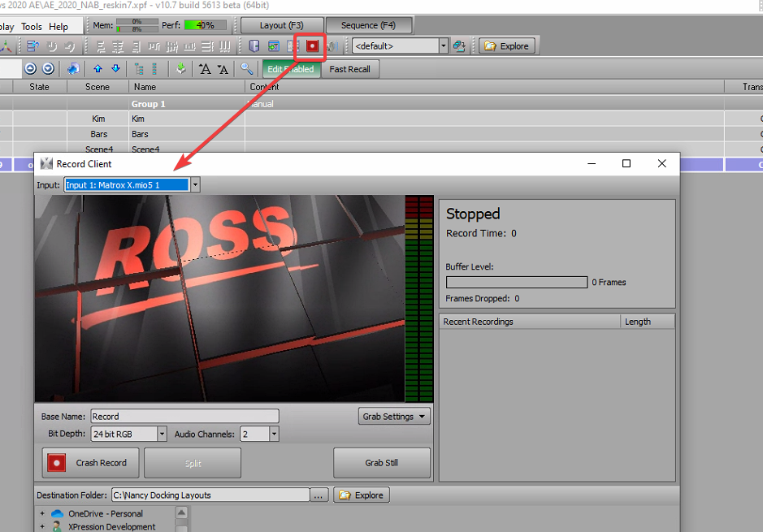Click the Recent Recordings column header

coord(530,322)
